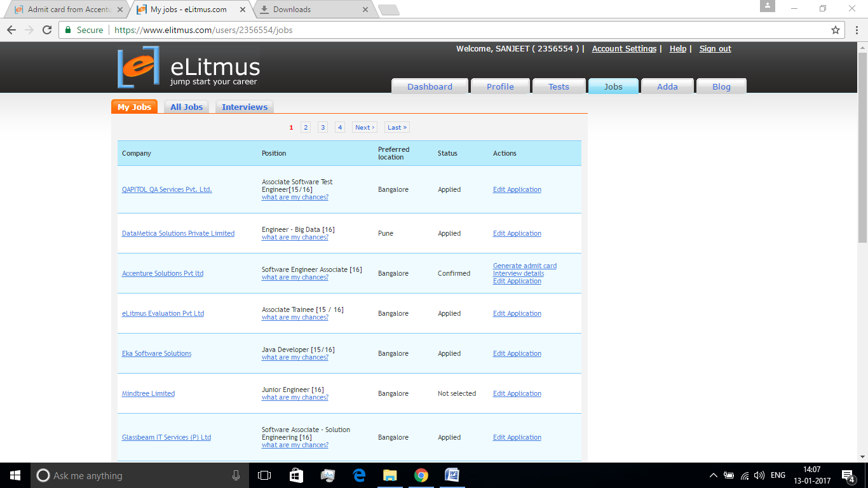
Task: Click Sign out in the header
Action: (x=715, y=49)
